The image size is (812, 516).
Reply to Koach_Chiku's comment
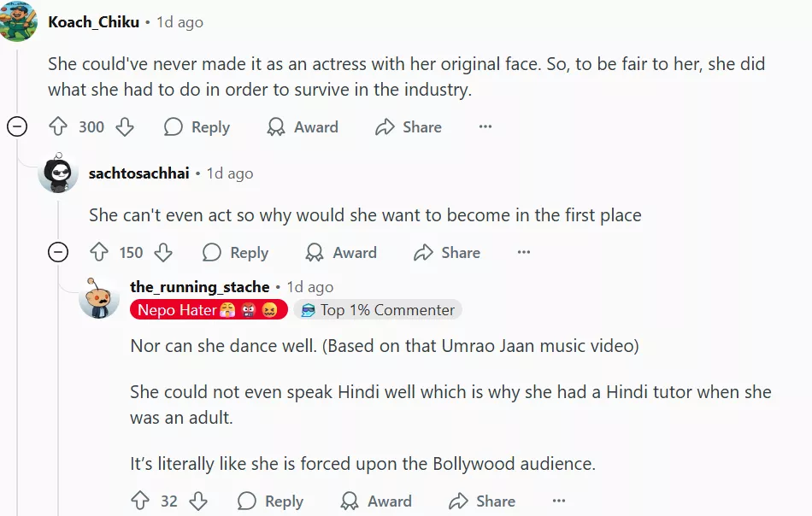[197, 127]
